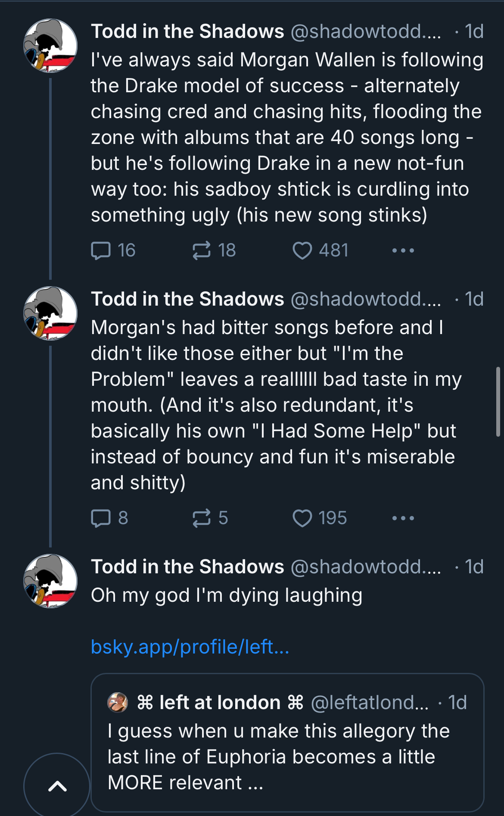Image resolution: width=504 pixels, height=816 pixels.
Task: Tap Todd in the Shadows name on first post
Action: (x=187, y=31)
